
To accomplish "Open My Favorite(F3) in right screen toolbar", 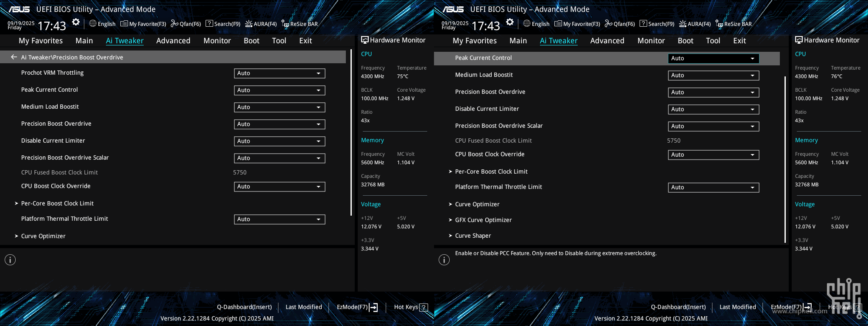I will coord(577,24).
